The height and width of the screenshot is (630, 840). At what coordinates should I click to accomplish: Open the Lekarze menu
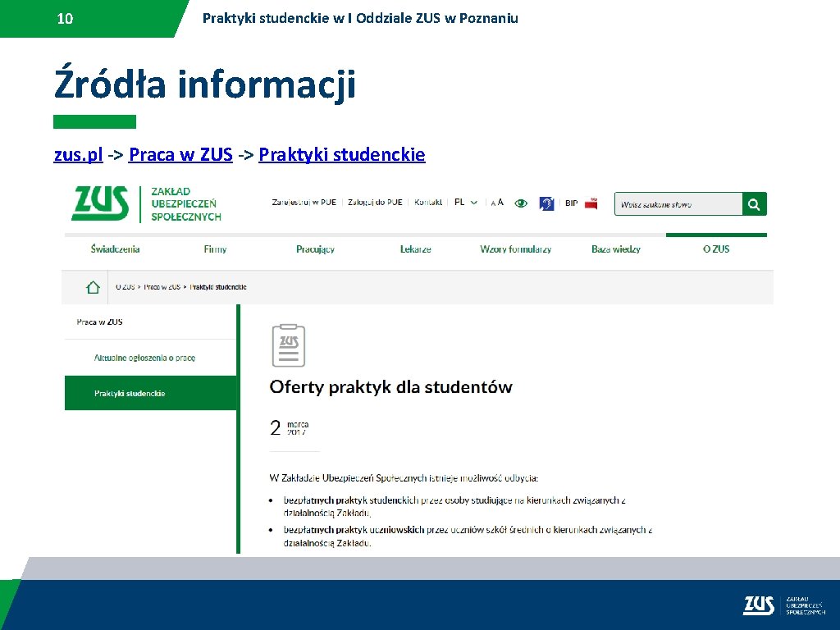click(x=415, y=249)
